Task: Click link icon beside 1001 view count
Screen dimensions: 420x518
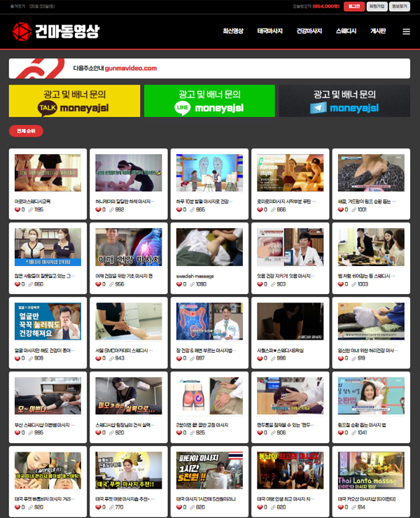Action: coord(354,209)
